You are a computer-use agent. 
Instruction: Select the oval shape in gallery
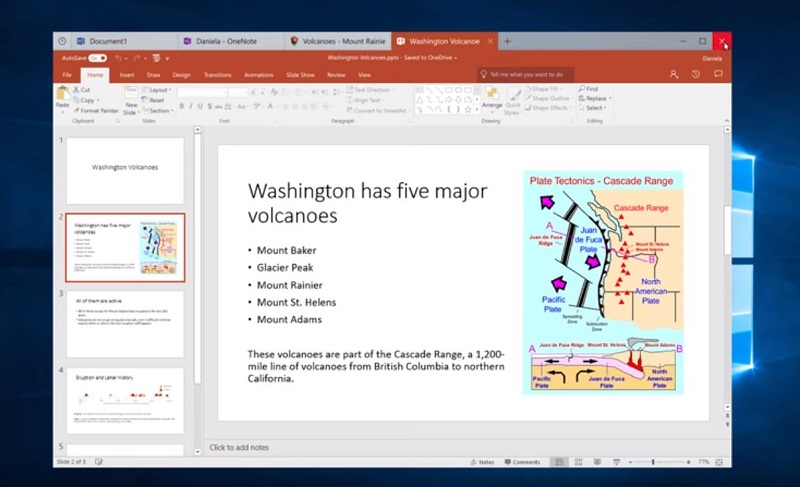click(x=458, y=90)
